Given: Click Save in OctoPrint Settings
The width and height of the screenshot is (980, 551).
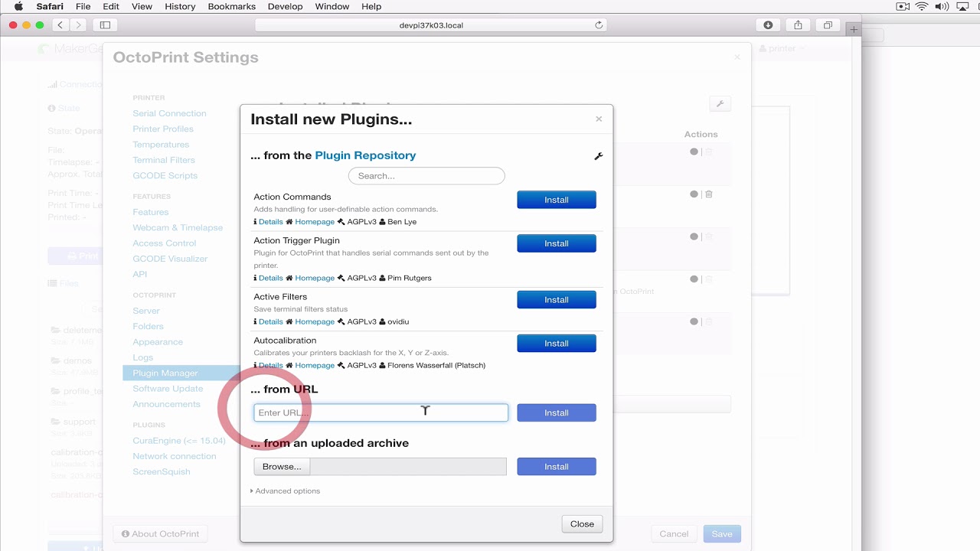Looking at the screenshot, I should [722, 534].
